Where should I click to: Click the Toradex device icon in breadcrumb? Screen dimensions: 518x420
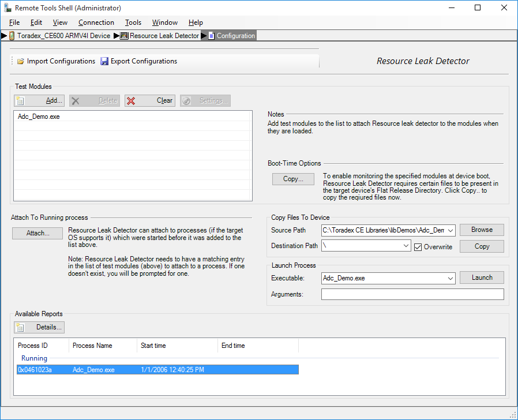click(12, 36)
